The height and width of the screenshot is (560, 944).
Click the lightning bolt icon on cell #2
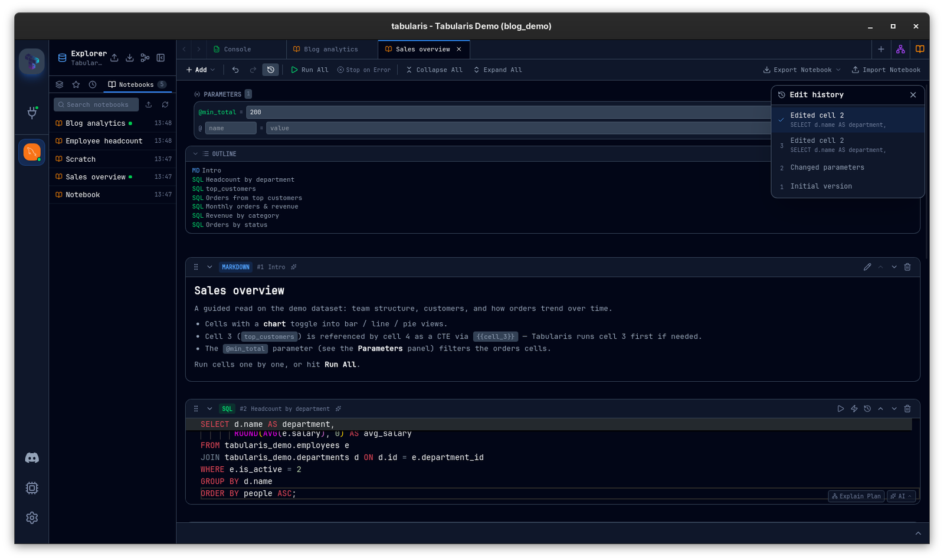854,409
